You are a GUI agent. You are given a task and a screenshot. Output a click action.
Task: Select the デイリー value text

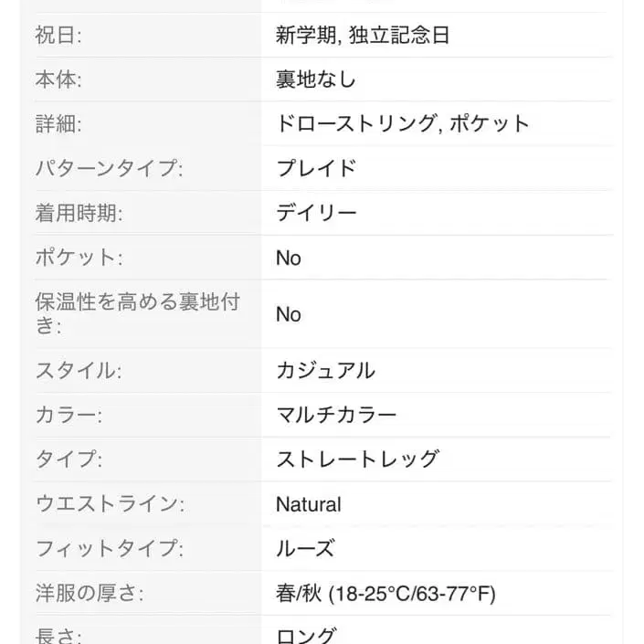(316, 213)
